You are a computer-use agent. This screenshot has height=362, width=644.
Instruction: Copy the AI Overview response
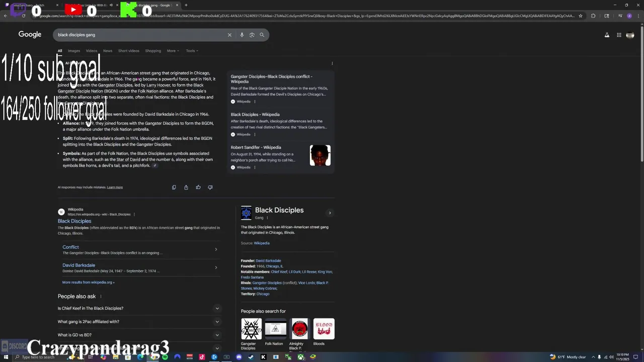click(x=174, y=187)
